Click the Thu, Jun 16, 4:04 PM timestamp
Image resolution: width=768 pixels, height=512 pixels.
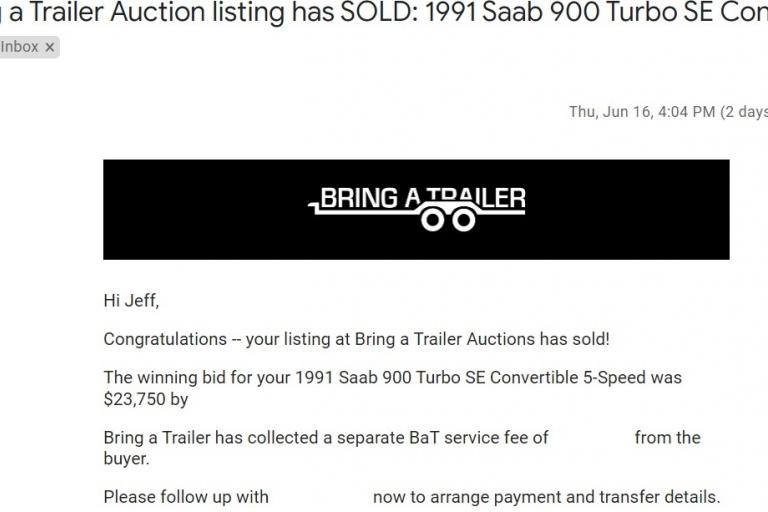tap(642, 112)
